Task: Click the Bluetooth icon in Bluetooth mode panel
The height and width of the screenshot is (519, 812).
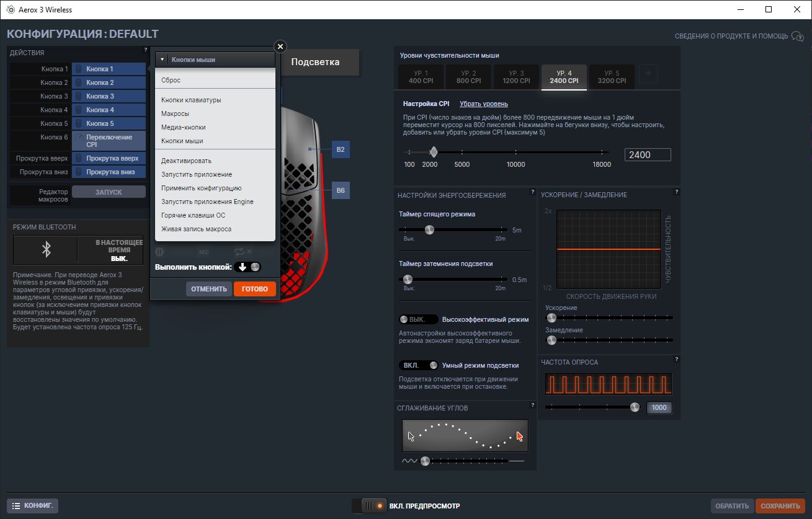Action: [x=45, y=249]
